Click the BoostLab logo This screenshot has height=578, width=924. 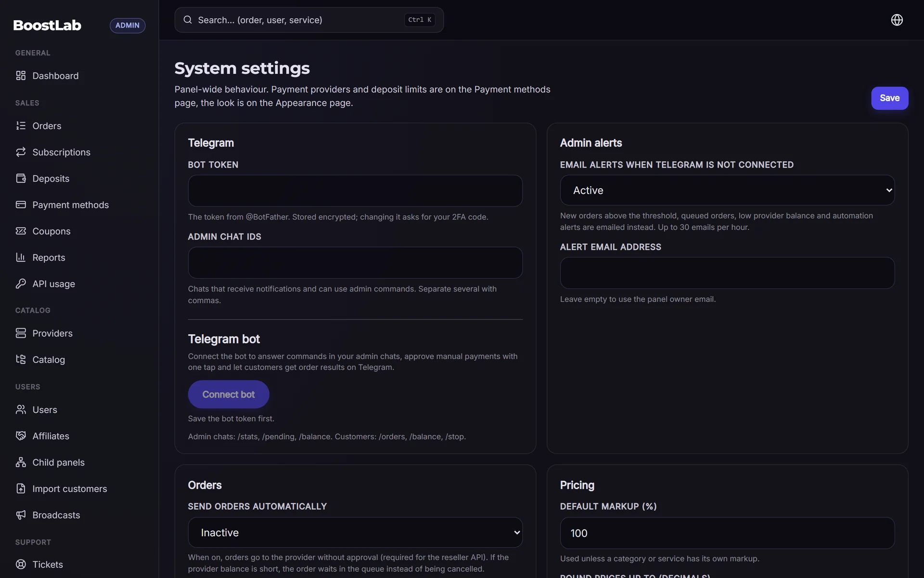[47, 25]
